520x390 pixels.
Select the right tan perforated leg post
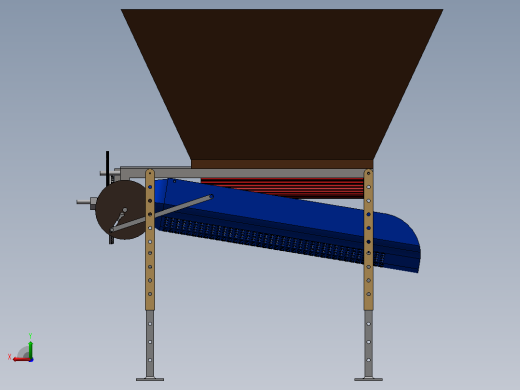[x=368, y=240]
